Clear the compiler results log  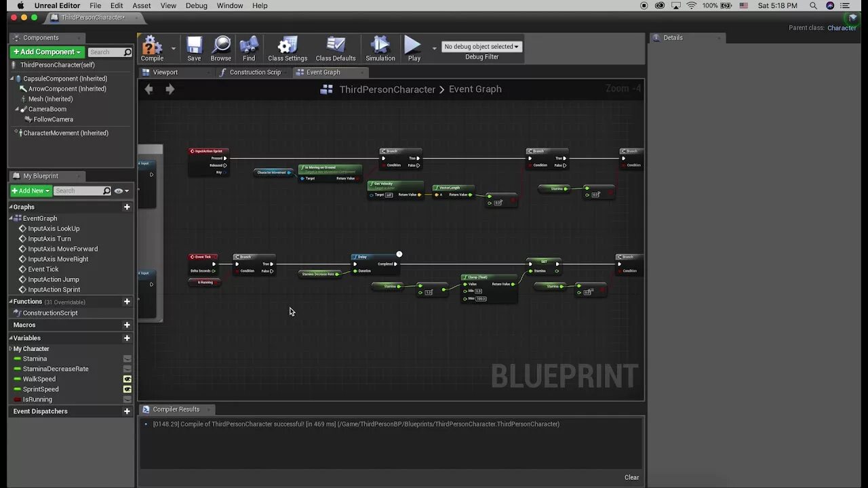pyautogui.click(x=631, y=477)
